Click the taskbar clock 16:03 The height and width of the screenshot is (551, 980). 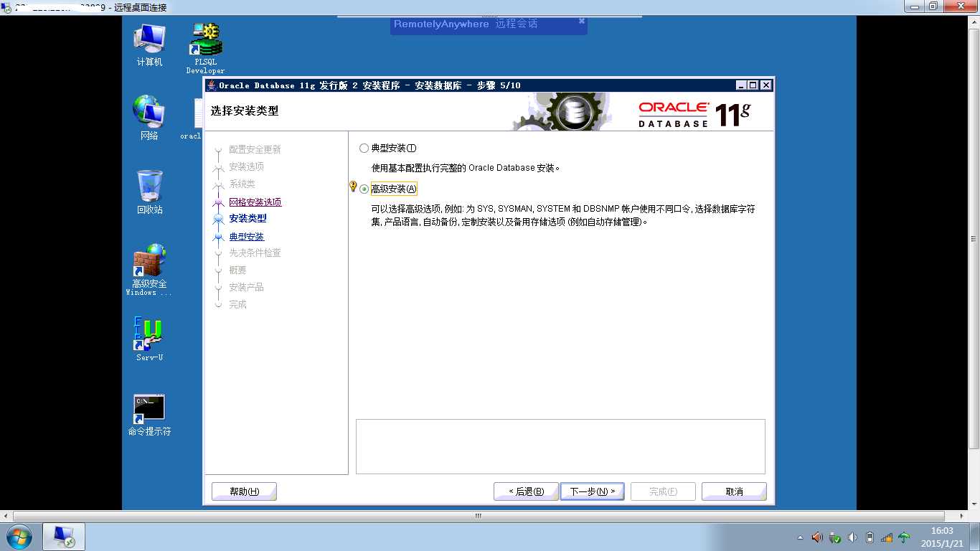[x=942, y=537]
